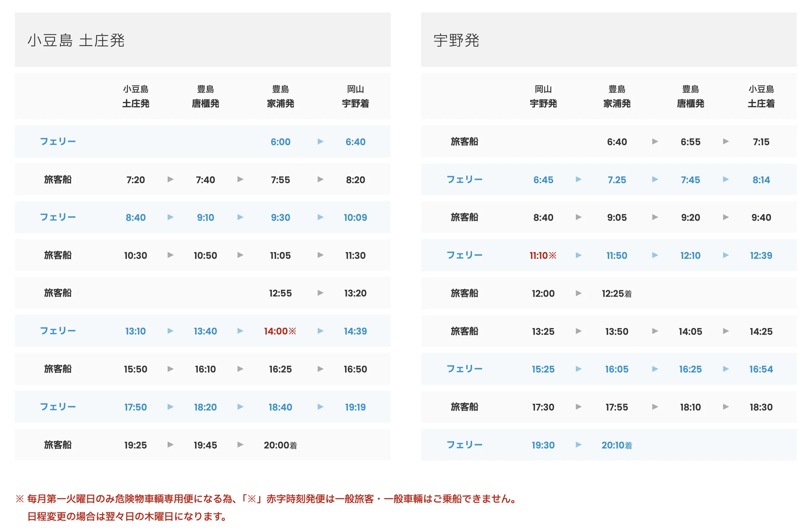Click the 7.25 ferry time at 家浦
Viewport: 811px width, 532px height.
pyautogui.click(x=617, y=179)
